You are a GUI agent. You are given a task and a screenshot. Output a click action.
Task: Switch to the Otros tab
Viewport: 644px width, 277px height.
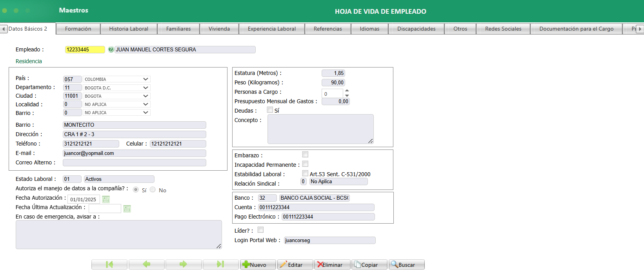point(460,29)
